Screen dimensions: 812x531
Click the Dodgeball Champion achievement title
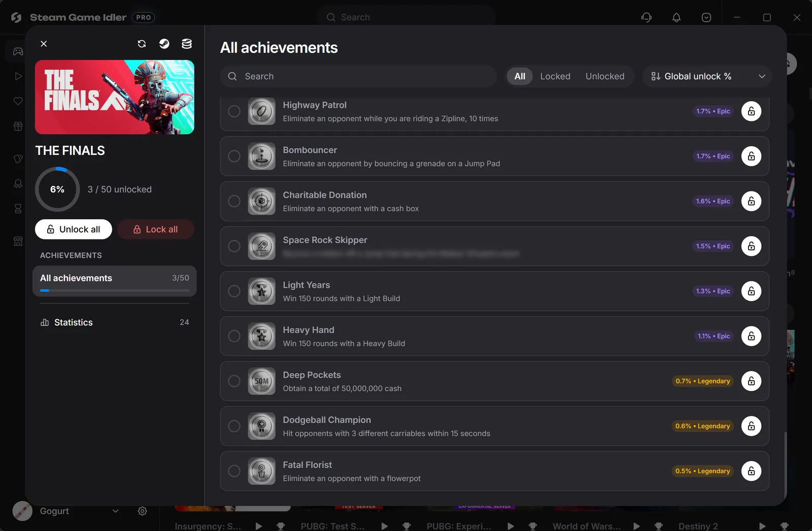pyautogui.click(x=327, y=420)
